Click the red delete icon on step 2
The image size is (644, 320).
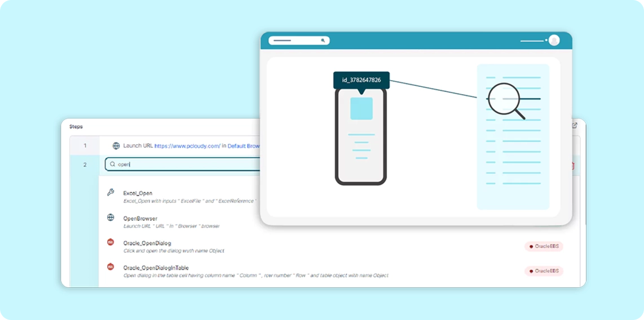click(572, 165)
